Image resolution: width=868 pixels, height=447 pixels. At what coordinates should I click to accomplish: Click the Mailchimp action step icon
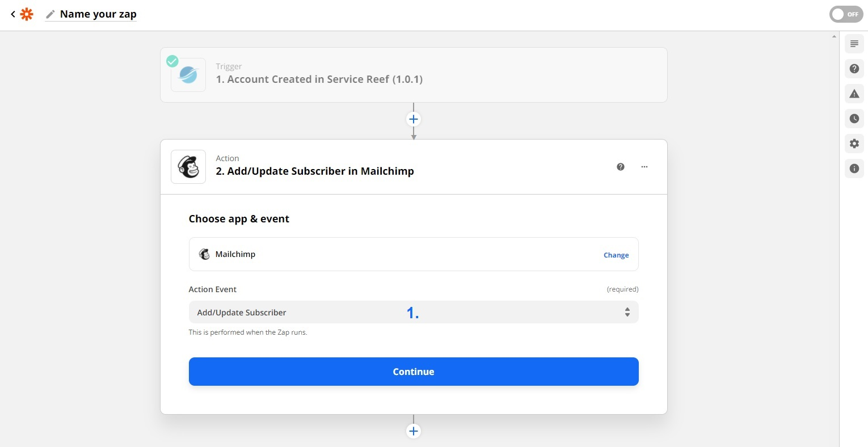[188, 167]
